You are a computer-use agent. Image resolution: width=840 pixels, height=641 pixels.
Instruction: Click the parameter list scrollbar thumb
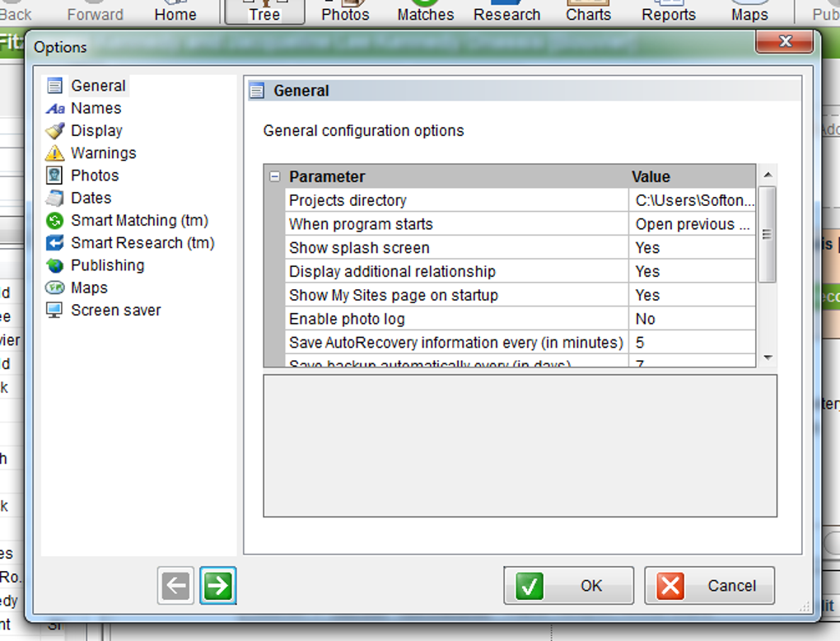768,234
